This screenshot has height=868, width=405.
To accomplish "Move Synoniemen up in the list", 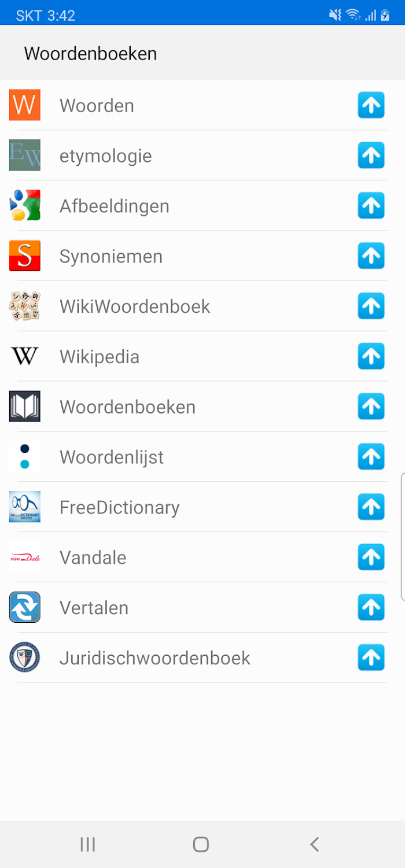I will point(371,256).
